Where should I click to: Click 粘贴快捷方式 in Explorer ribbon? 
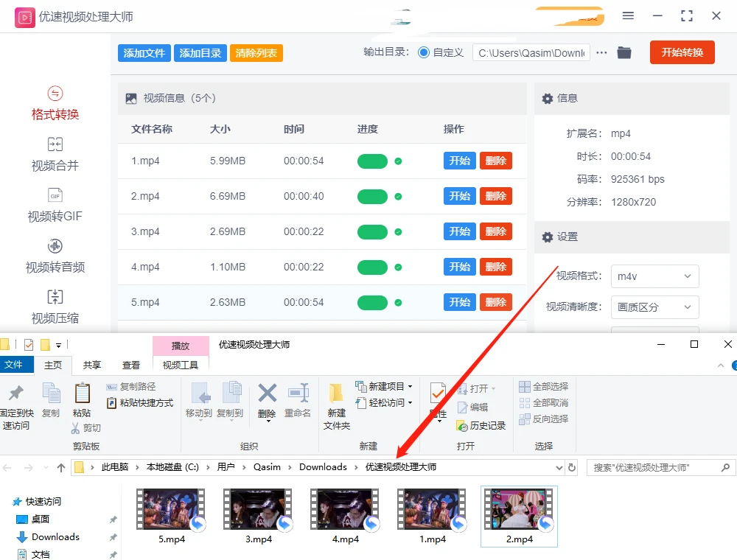(x=140, y=402)
